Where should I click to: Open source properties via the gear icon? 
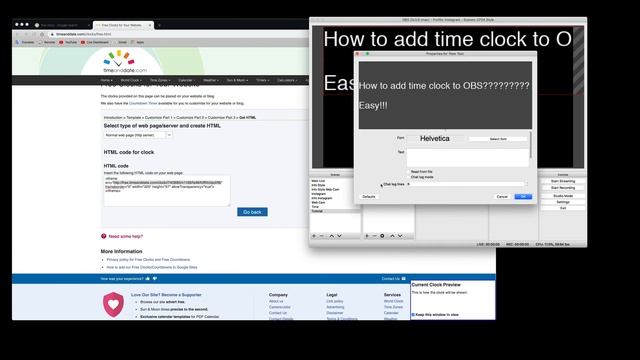(x=382, y=236)
